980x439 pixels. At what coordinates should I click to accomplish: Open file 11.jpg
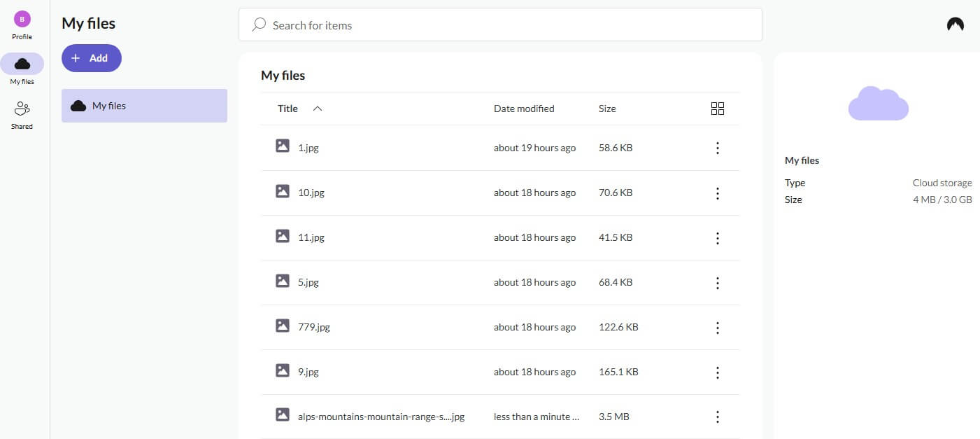[x=311, y=237]
